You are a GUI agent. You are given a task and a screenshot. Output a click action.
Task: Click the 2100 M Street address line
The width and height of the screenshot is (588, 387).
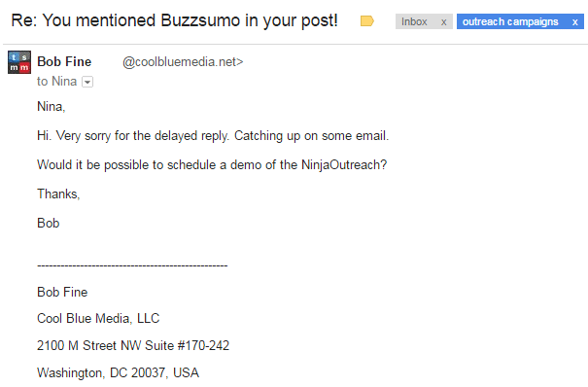point(133,345)
